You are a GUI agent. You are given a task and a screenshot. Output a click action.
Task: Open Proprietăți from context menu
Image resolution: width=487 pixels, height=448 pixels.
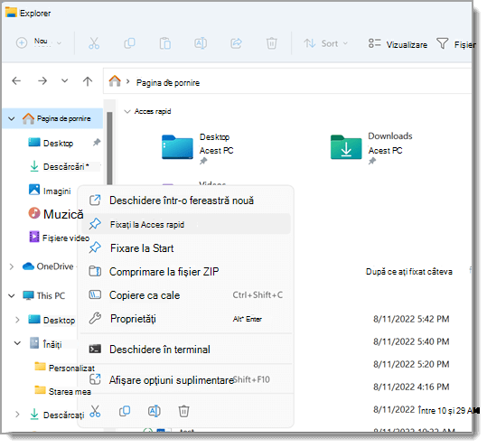point(186,319)
